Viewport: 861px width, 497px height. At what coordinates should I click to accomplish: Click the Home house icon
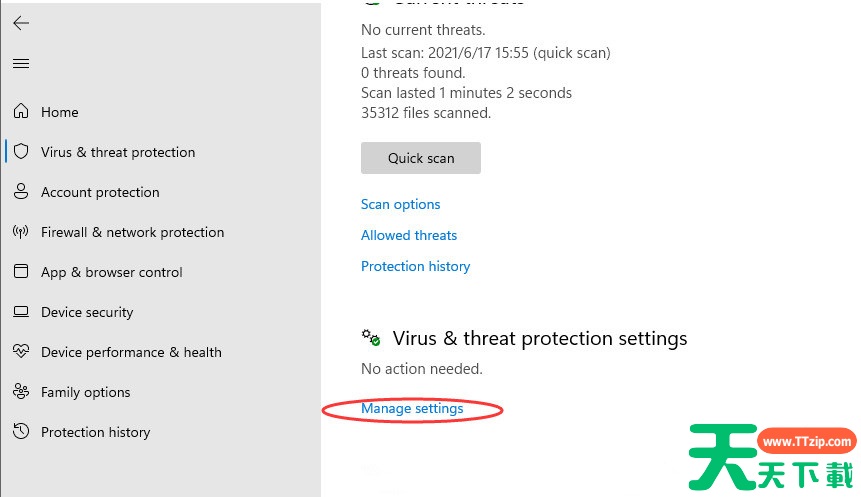(x=21, y=111)
